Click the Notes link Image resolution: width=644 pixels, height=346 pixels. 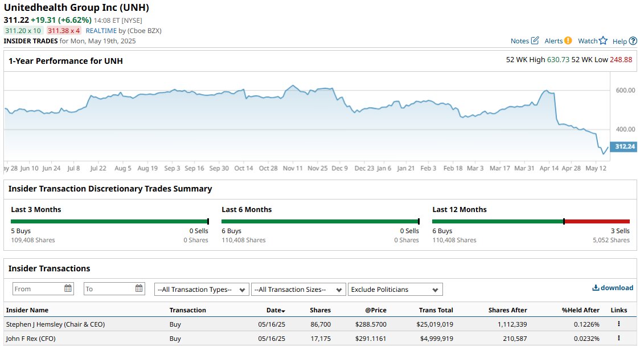click(519, 40)
